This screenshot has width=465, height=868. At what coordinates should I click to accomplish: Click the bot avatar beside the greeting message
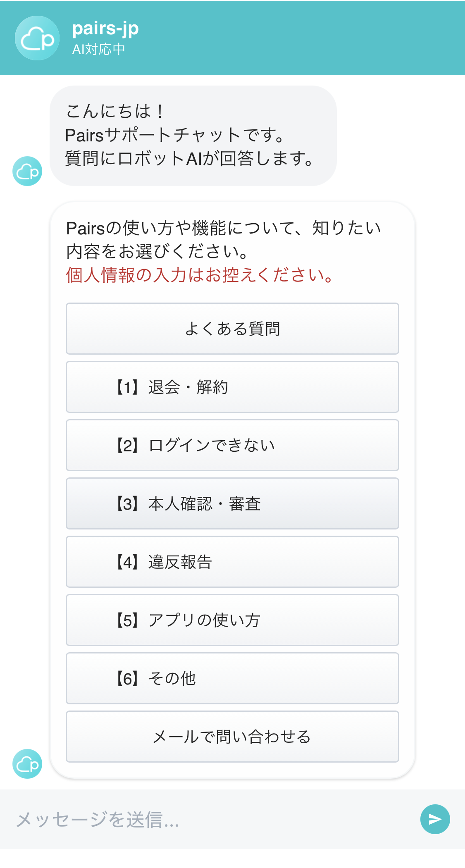pyautogui.click(x=27, y=171)
